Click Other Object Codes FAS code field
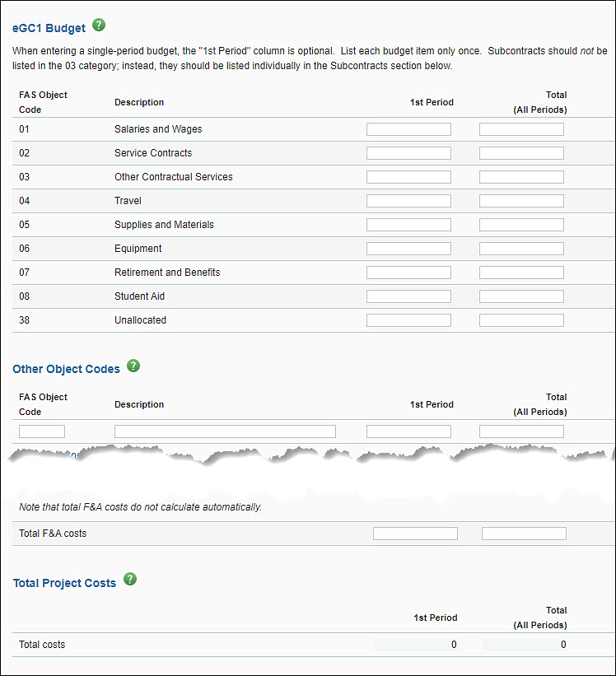Viewport: 616px width, 676px height. (42, 431)
